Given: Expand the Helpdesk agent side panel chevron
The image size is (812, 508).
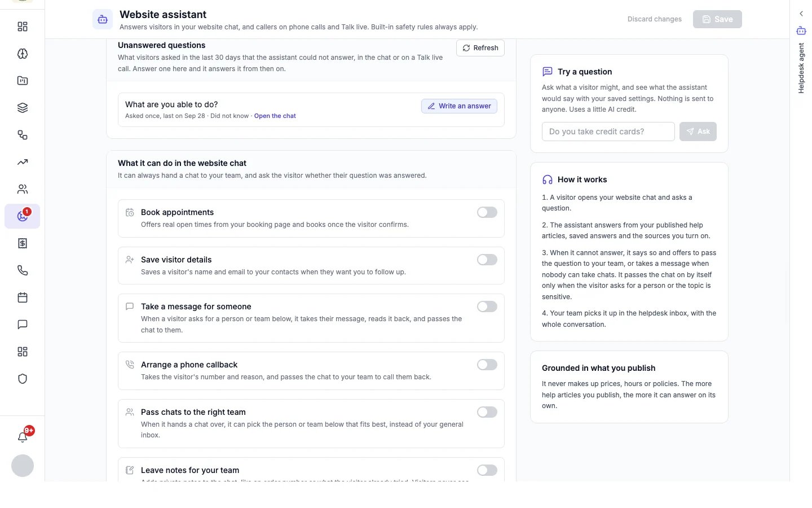Looking at the screenshot, I should tap(801, 14).
